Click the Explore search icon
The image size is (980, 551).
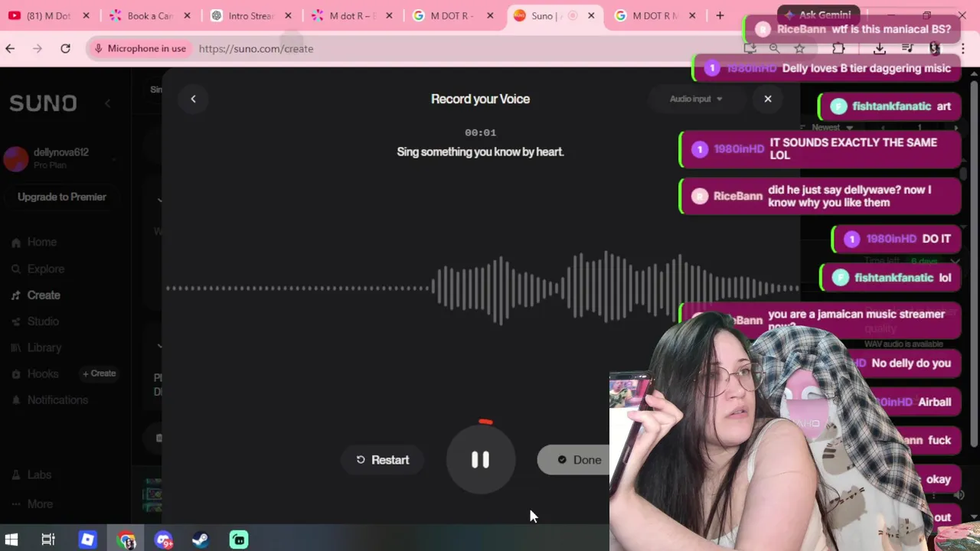15,269
